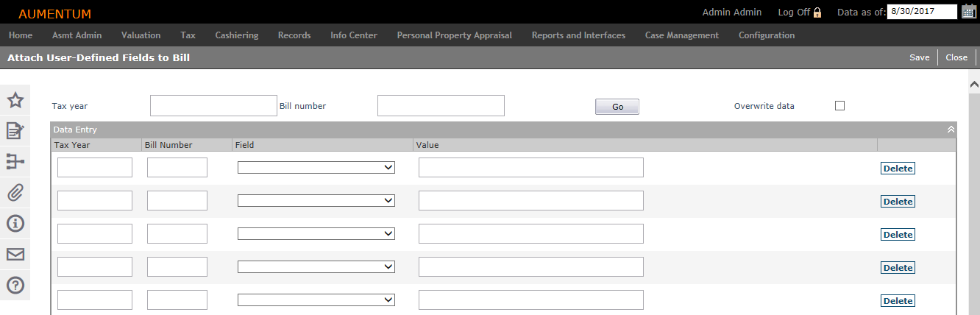The image size is (980, 315).
Task: Open the workflow tree icon in sidebar
Action: click(15, 162)
